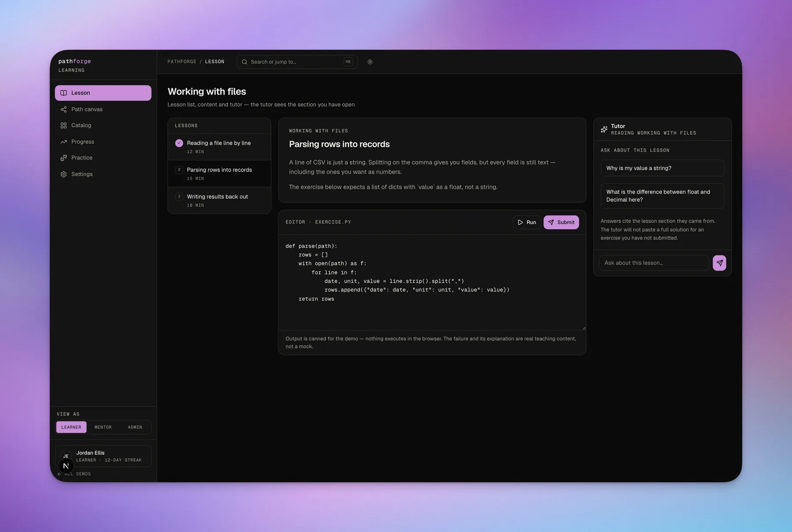792x532 pixels.
Task: Click the Tutor sparkle icon
Action: click(x=604, y=129)
